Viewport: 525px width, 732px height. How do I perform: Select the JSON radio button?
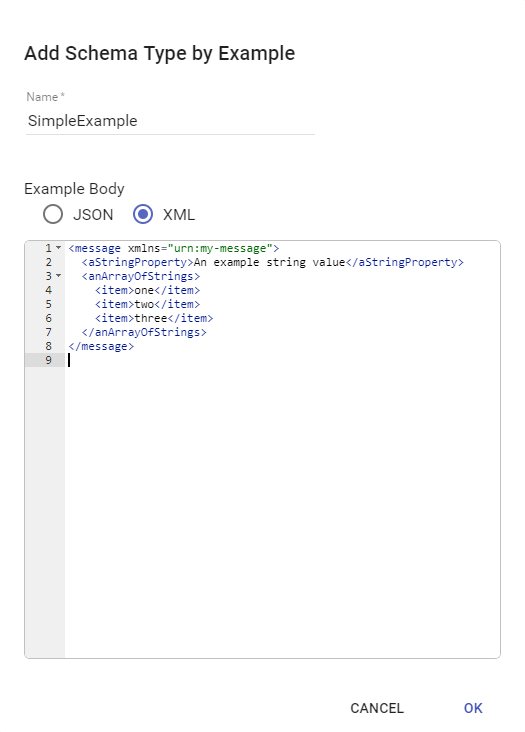pyautogui.click(x=53, y=214)
